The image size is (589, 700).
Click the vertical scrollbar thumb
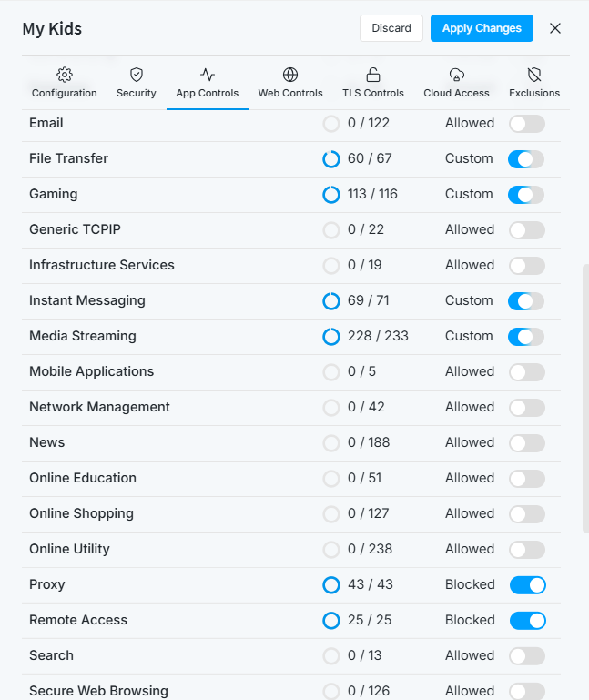(x=585, y=399)
